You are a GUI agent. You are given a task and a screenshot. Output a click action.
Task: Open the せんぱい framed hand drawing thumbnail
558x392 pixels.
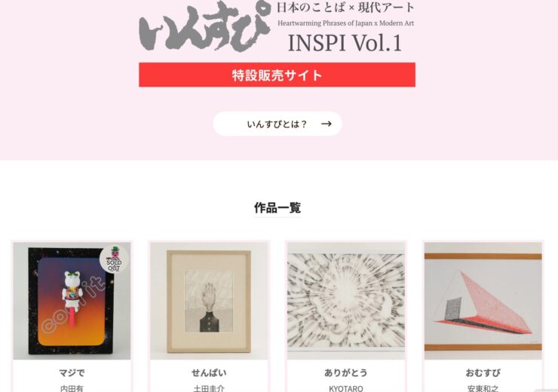(x=209, y=301)
